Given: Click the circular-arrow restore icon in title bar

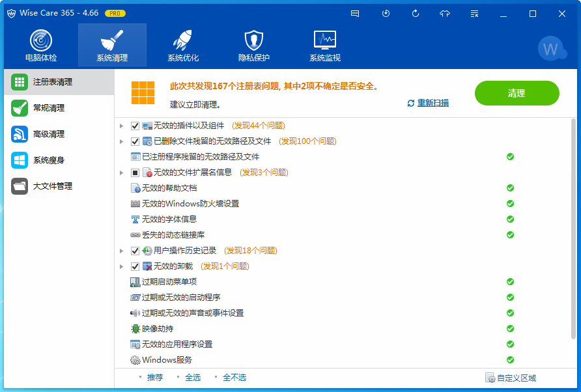Looking at the screenshot, I should 416,14.
